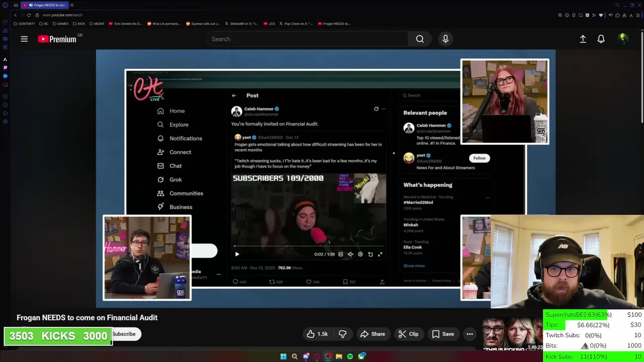
Task: Open more actions ellipsis under video
Action: (x=469, y=334)
